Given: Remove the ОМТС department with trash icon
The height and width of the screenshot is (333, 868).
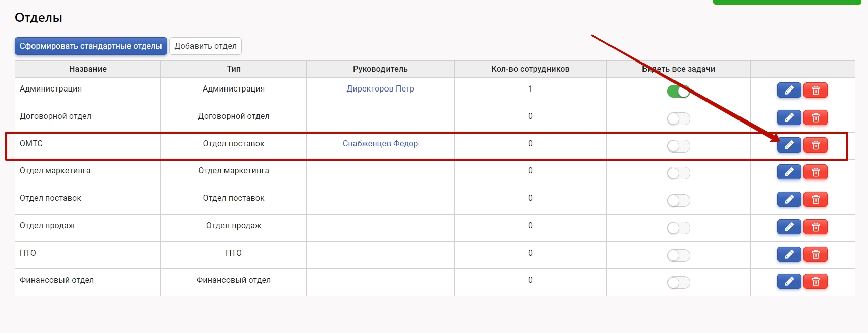Looking at the screenshot, I should coord(815,145).
